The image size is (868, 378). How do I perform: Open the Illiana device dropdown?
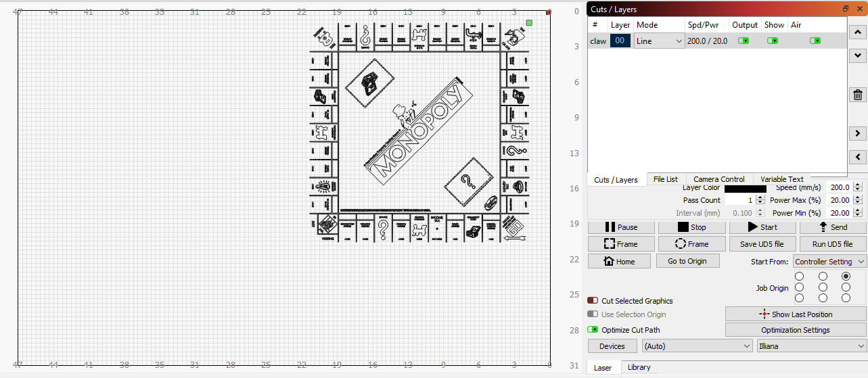(811, 346)
